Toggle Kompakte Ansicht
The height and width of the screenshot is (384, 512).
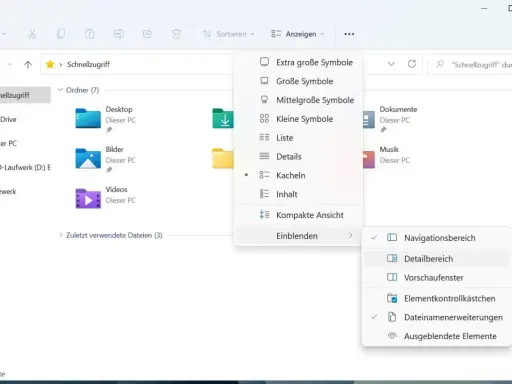(x=299, y=215)
